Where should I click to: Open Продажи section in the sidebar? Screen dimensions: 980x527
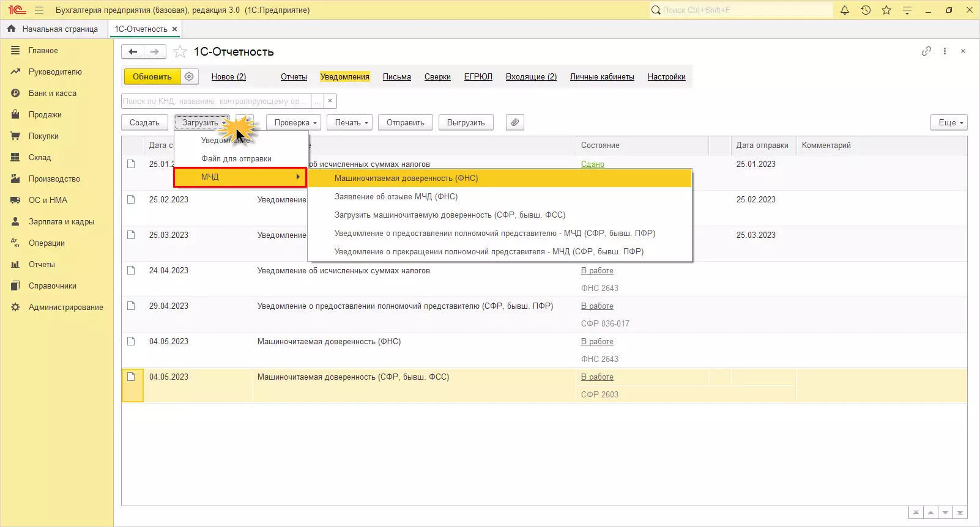(x=45, y=115)
